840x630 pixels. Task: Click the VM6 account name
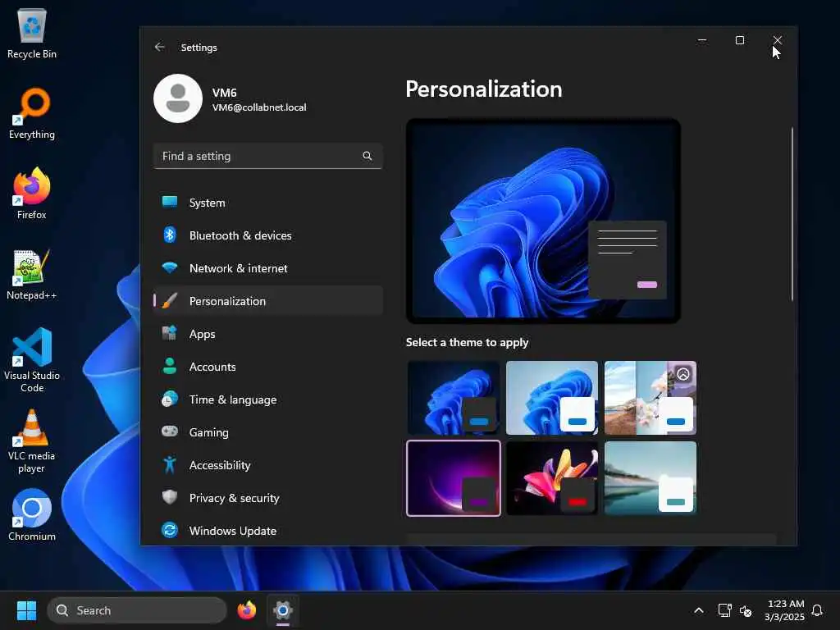[x=224, y=93]
